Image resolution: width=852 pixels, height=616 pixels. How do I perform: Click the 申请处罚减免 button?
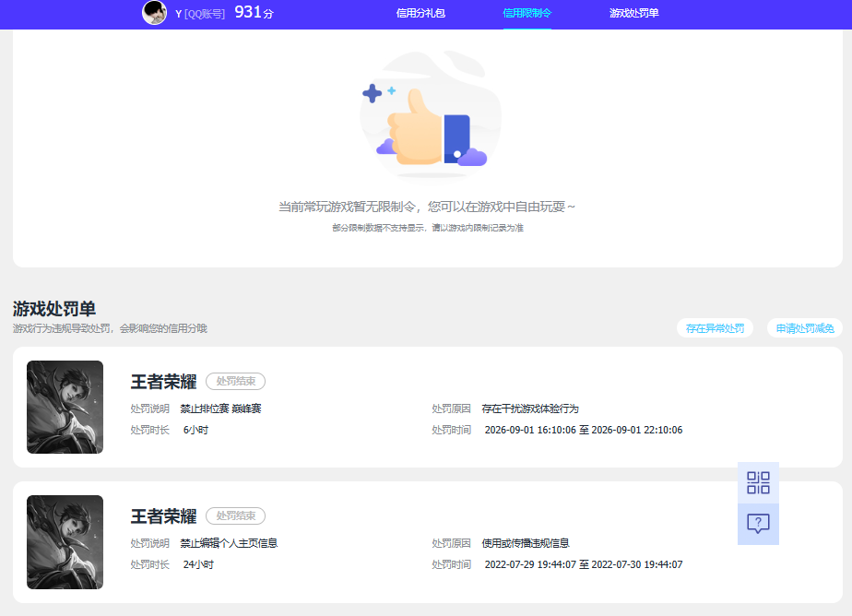(x=805, y=328)
